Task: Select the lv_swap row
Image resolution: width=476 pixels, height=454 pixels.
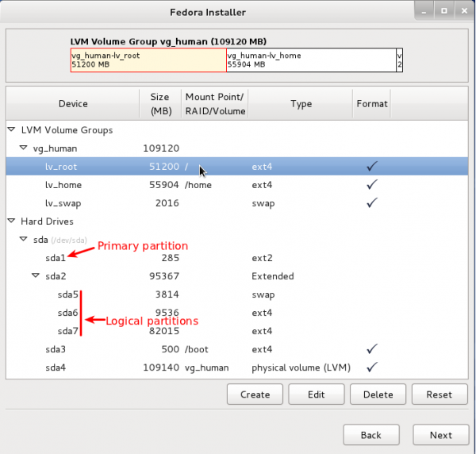Action: coord(236,203)
